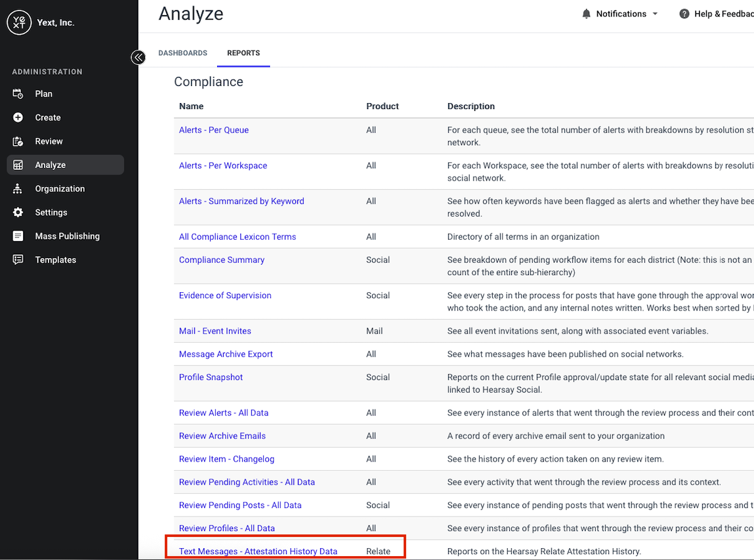Open Alerts - Summarized by Keyword report

click(x=241, y=201)
